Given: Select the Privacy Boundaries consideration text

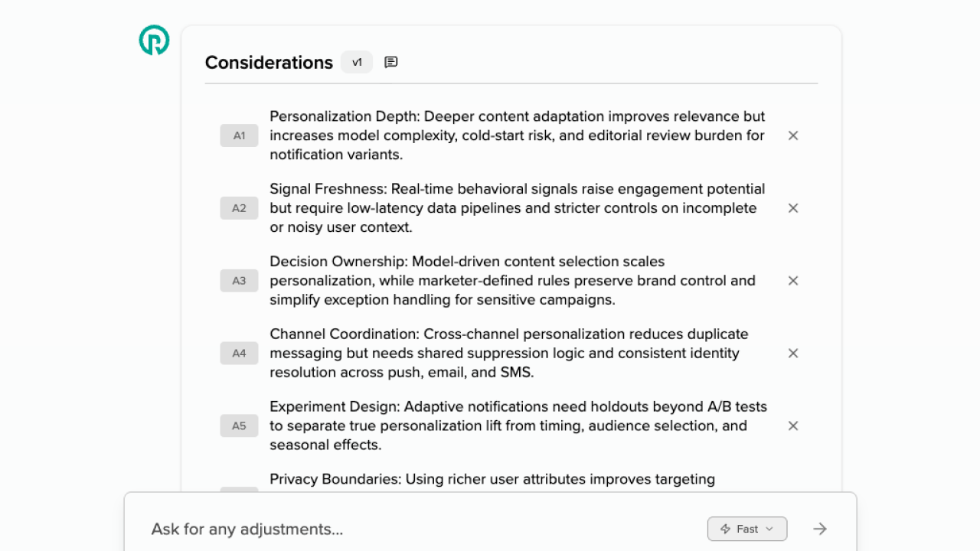Looking at the screenshot, I should click(492, 480).
